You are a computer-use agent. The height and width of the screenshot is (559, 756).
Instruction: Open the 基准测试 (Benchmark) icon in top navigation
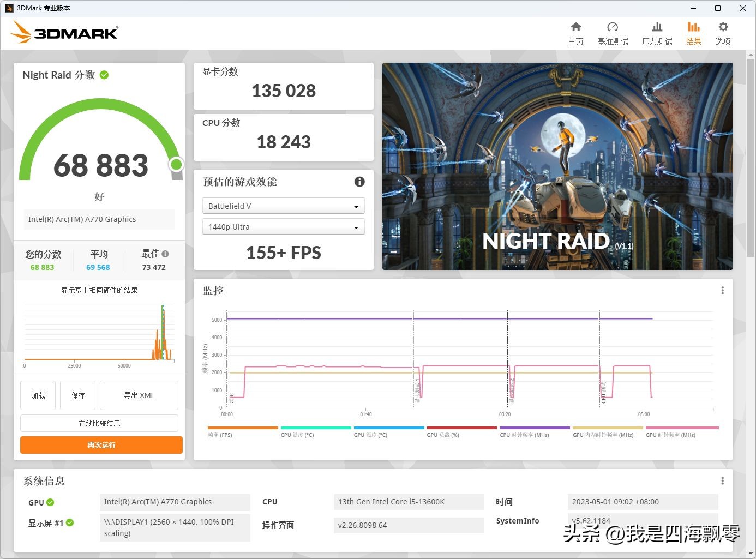[x=613, y=32]
